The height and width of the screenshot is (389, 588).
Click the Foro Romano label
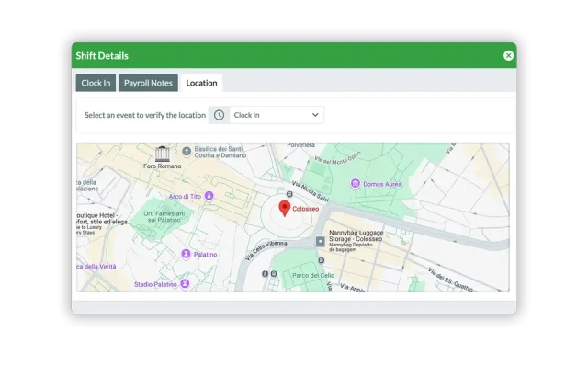click(162, 166)
